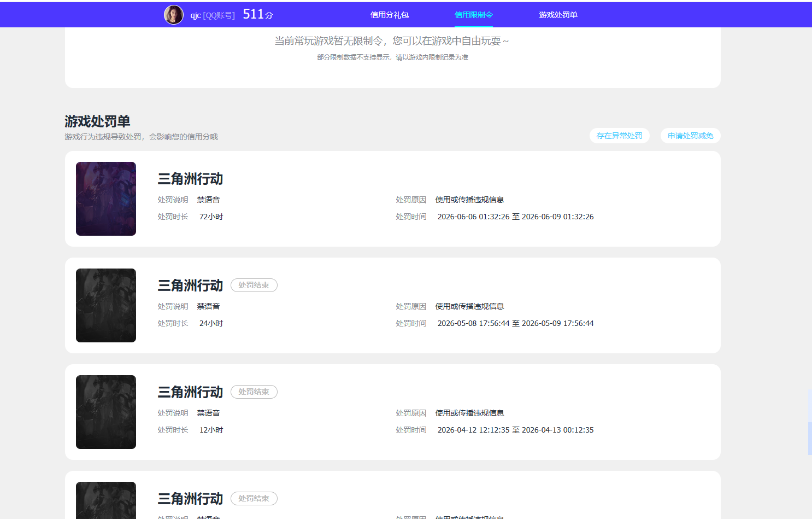The width and height of the screenshot is (812, 519).
Task: Open thumbnail of the 12小时 punishment card
Action: 106,412
